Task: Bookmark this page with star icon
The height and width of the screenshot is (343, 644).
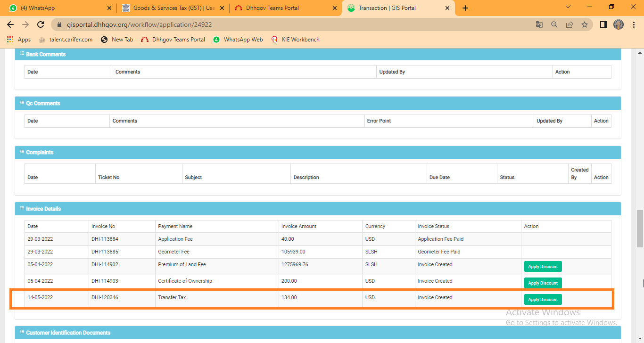Action: [x=585, y=24]
